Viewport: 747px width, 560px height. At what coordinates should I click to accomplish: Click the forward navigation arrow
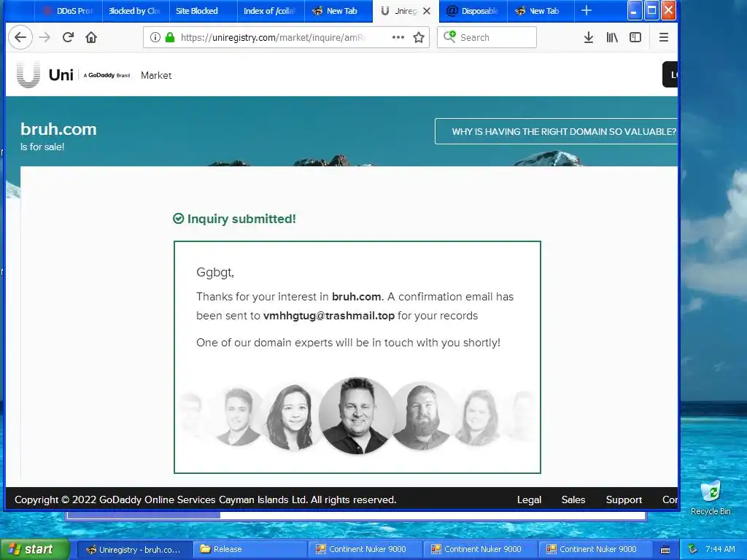coord(44,37)
